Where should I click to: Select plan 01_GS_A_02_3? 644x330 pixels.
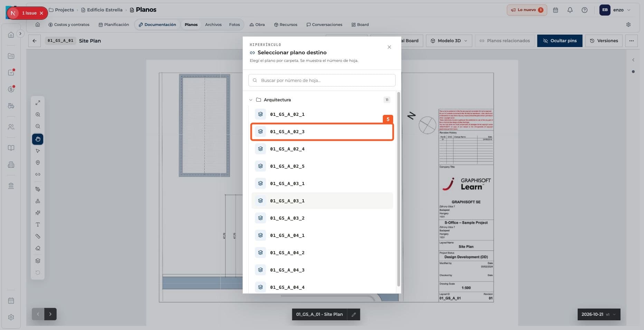(x=322, y=131)
